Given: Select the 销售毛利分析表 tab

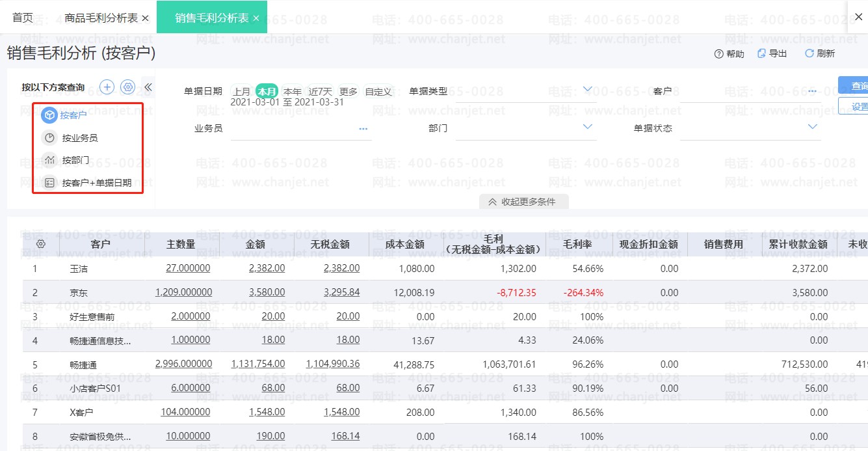Looking at the screenshot, I should point(212,18).
